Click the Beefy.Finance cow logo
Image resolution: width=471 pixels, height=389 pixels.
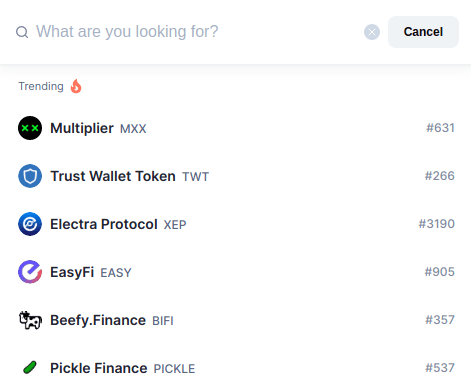point(30,320)
